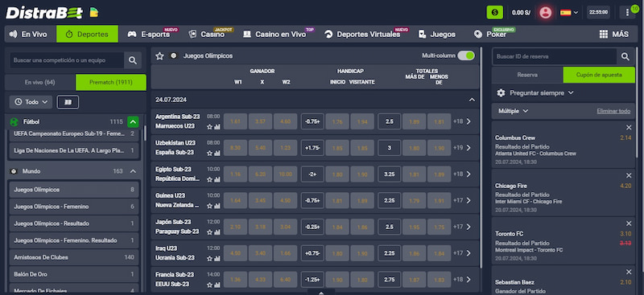Favorite the Egipto Sub-23 match star
The width and height of the screenshot is (644, 295).
[x=210, y=180]
